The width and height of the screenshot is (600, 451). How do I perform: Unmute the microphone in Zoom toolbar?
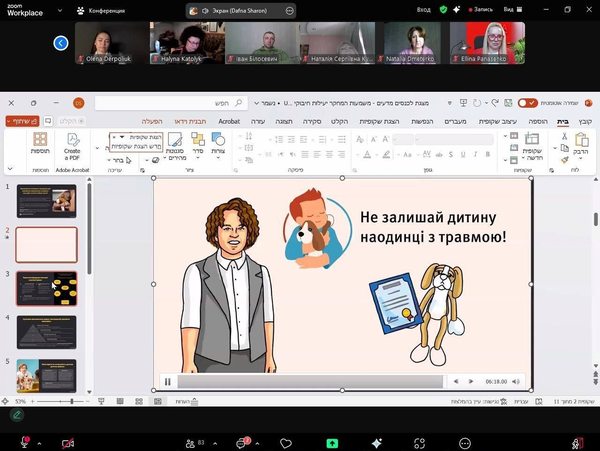point(21,442)
